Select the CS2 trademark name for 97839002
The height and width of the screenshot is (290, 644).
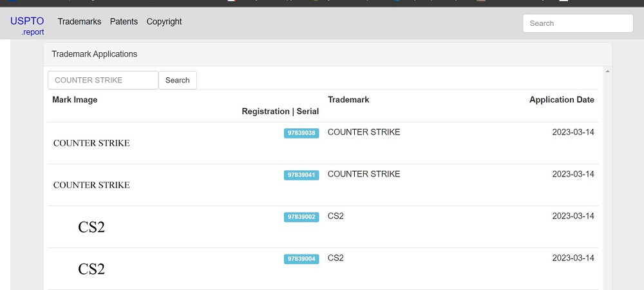pyautogui.click(x=336, y=216)
